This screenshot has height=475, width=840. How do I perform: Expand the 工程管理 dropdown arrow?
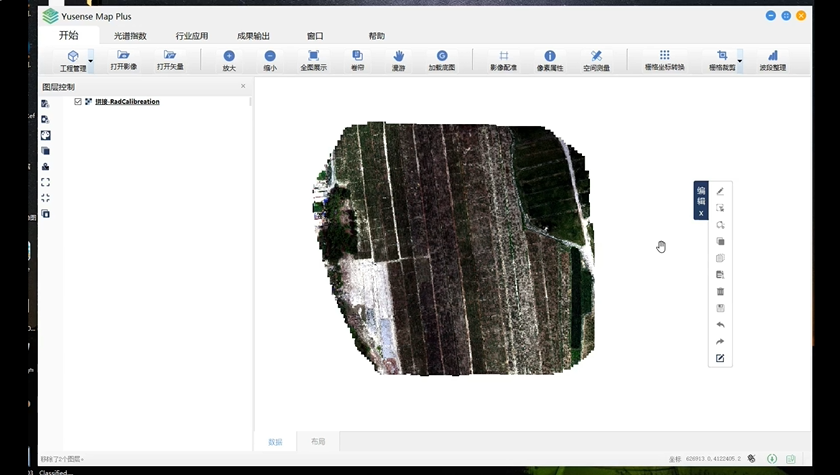(91, 61)
